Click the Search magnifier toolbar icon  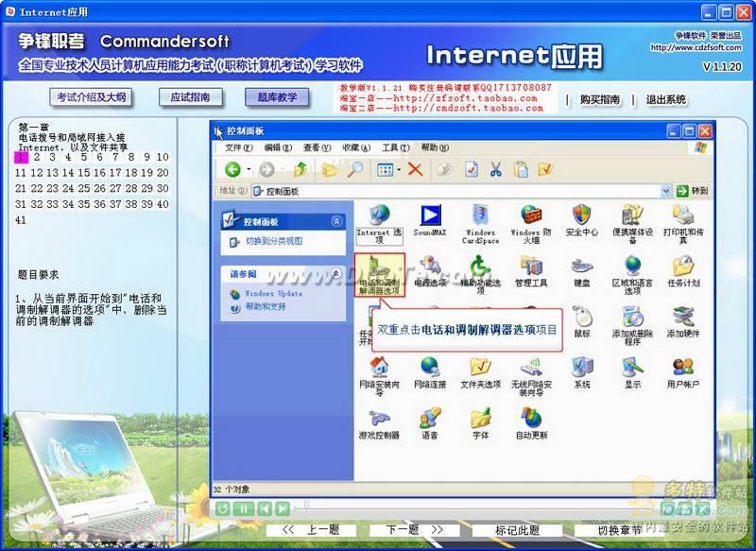click(355, 169)
